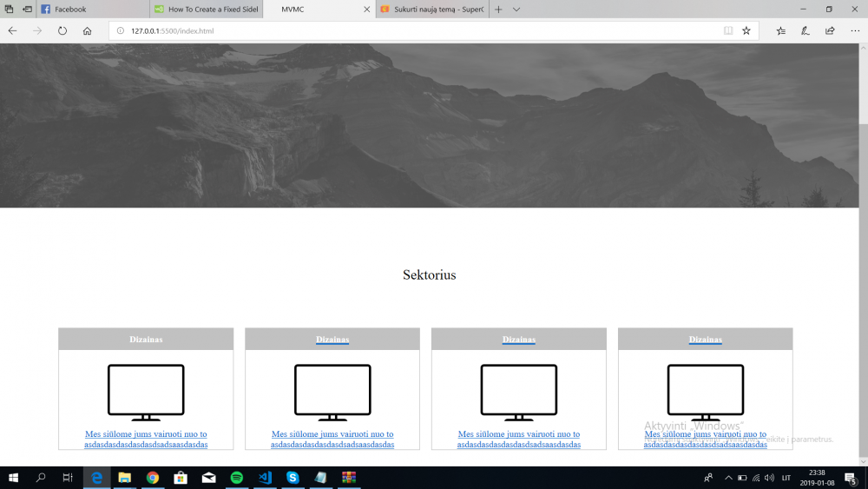Open fourth card's Mes siūlome jums link
Screen dimensions: 868x489
coord(705,439)
